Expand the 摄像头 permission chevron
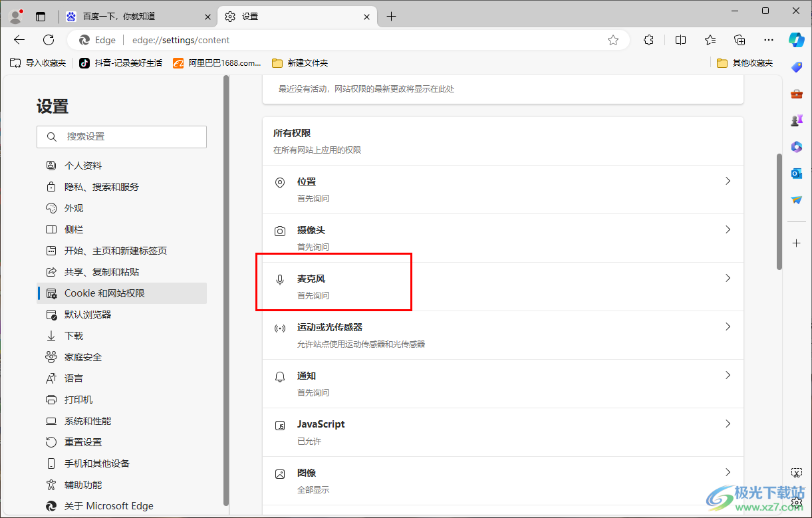Viewport: 812px width, 518px height. tap(728, 229)
